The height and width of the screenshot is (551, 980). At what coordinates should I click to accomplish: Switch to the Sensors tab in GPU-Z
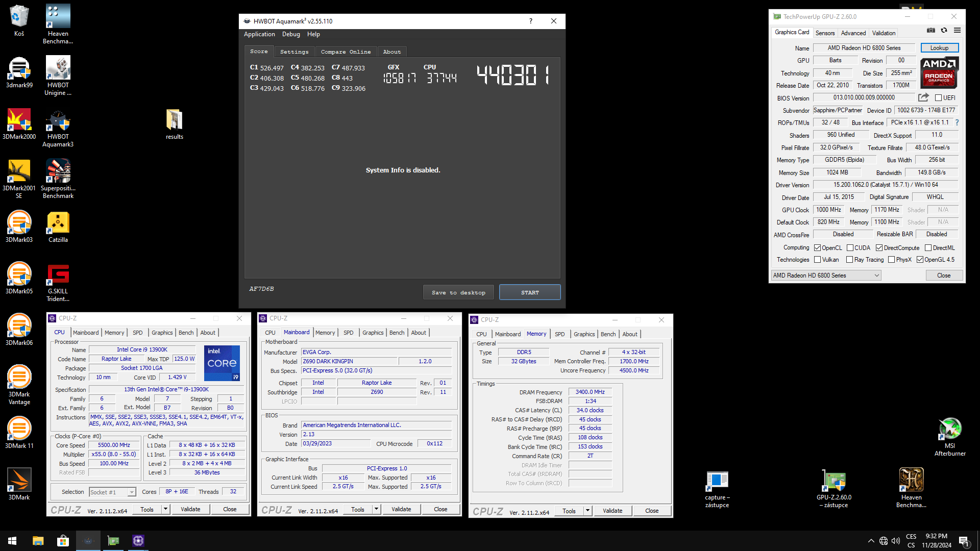[825, 33]
